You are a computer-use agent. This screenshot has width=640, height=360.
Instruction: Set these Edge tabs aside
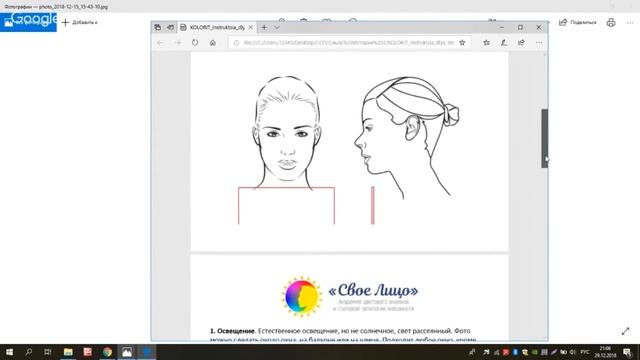point(171,27)
